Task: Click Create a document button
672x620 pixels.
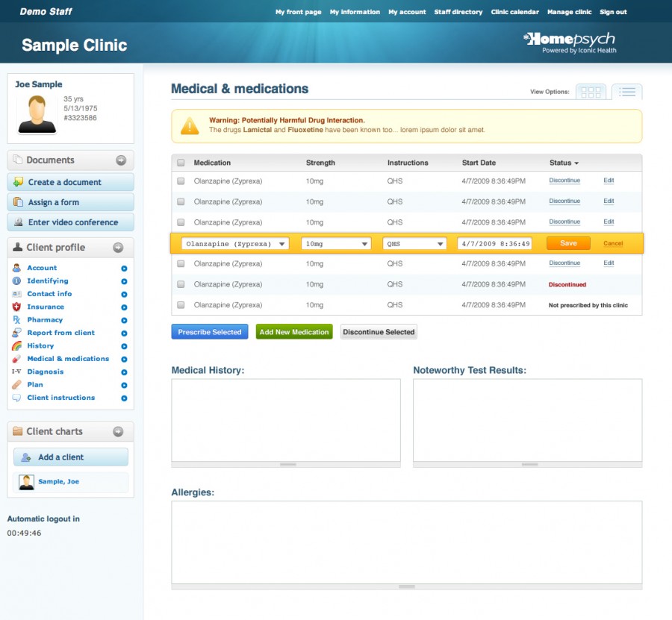Action: coord(71,182)
